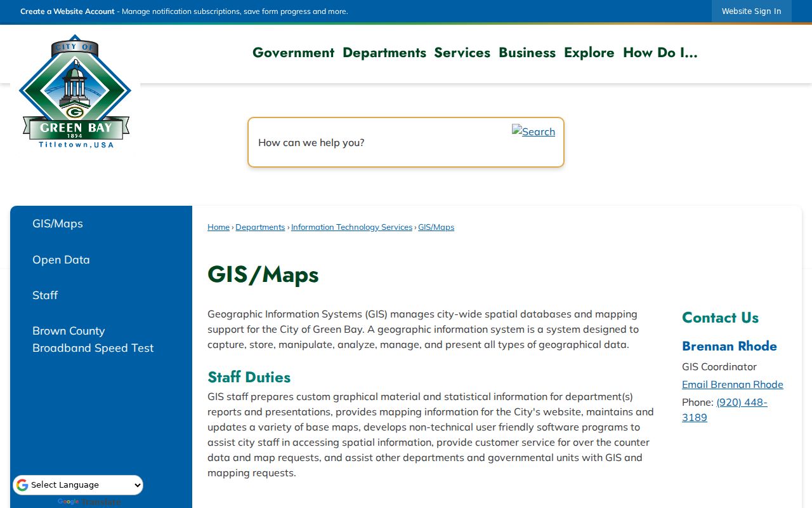Screen dimensions: 812x508
Task: Click Information Technology Services breadcrumb
Action: pos(351,227)
